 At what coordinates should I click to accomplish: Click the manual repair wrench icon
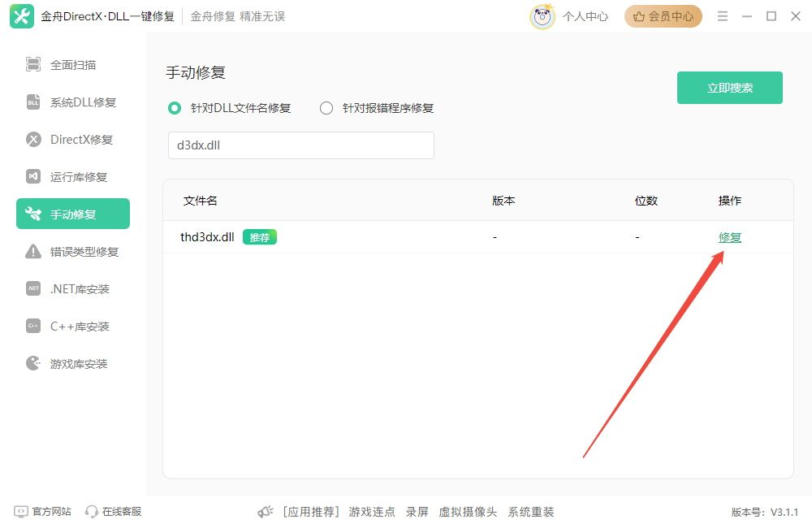[33, 214]
